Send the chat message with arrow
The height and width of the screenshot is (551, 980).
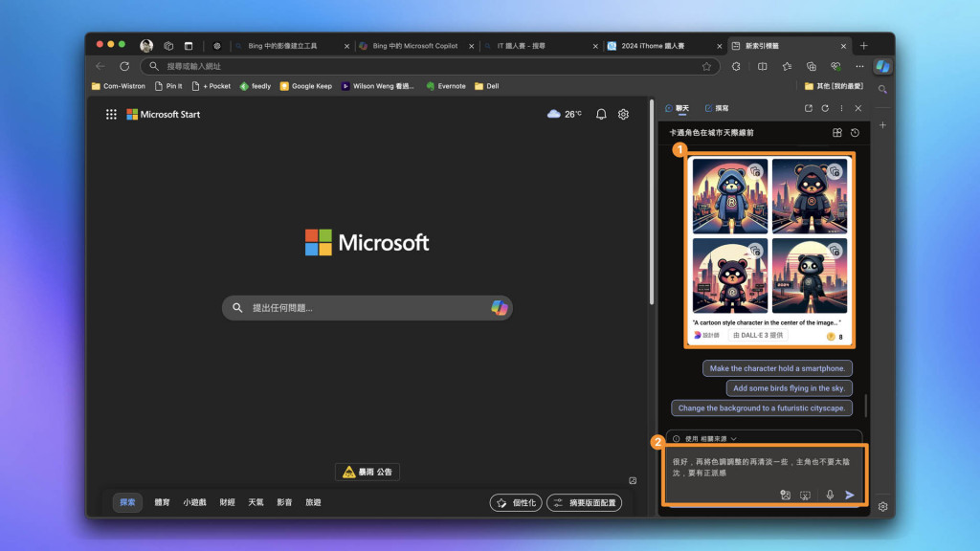(850, 495)
